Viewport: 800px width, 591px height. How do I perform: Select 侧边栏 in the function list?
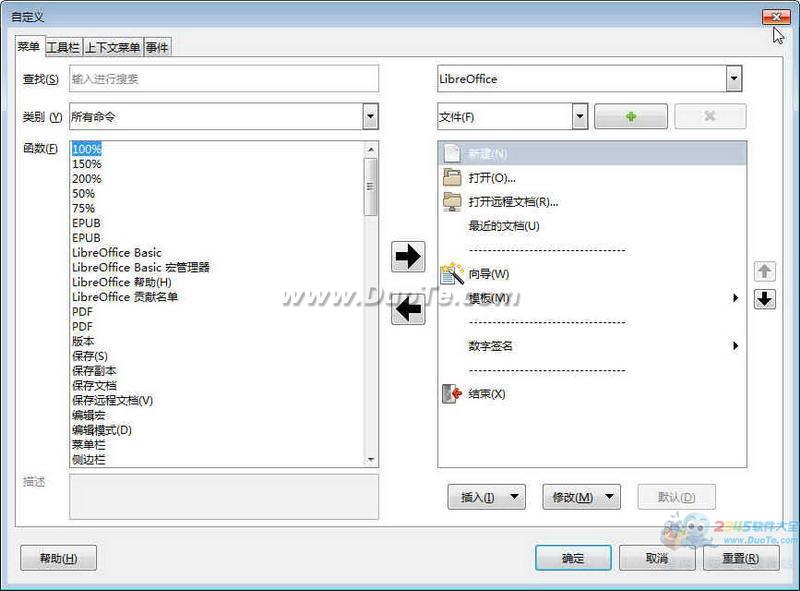[89, 459]
